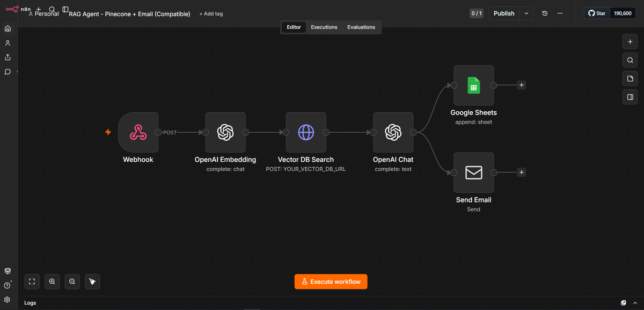This screenshot has height=310, width=644.
Task: Click the plus connector after Google Sheets
Action: coord(521,85)
